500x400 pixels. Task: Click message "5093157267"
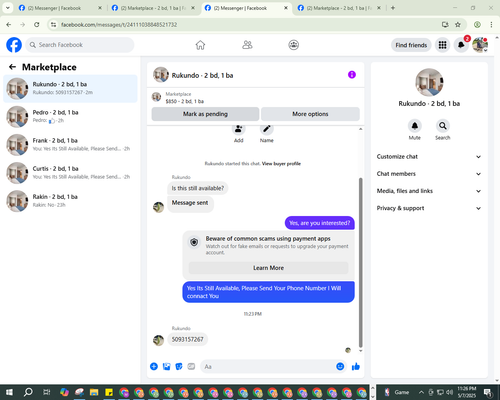point(187,339)
